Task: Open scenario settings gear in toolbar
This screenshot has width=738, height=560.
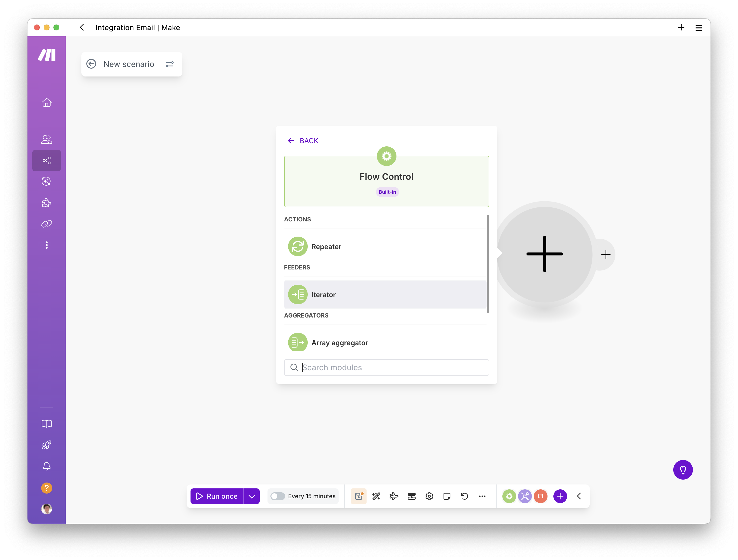Action: (429, 496)
